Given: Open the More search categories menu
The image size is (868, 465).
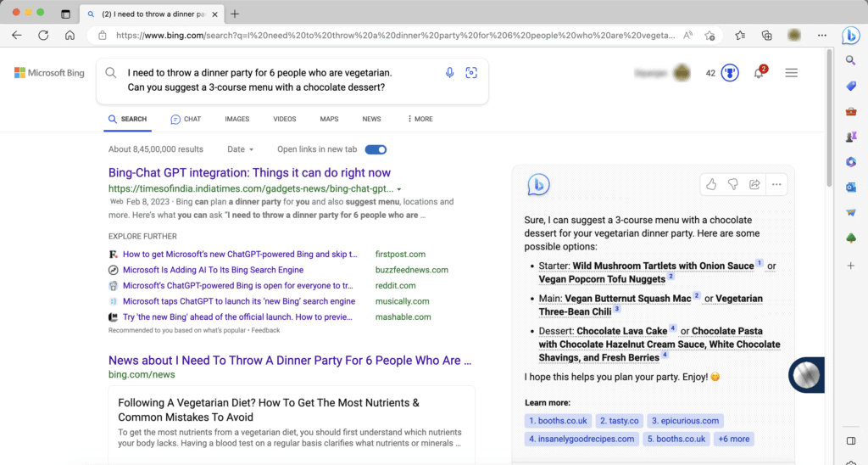Looking at the screenshot, I should [x=420, y=120].
